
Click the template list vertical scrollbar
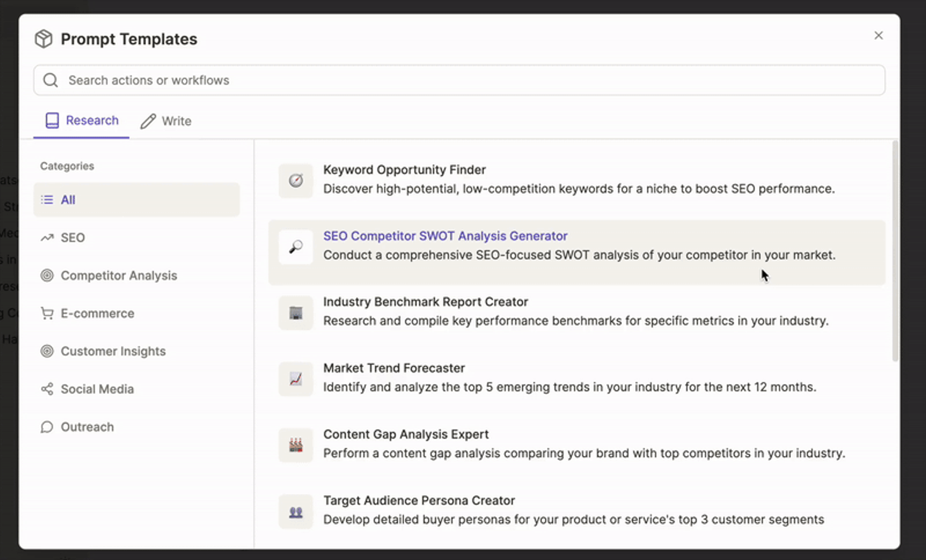coord(895,251)
